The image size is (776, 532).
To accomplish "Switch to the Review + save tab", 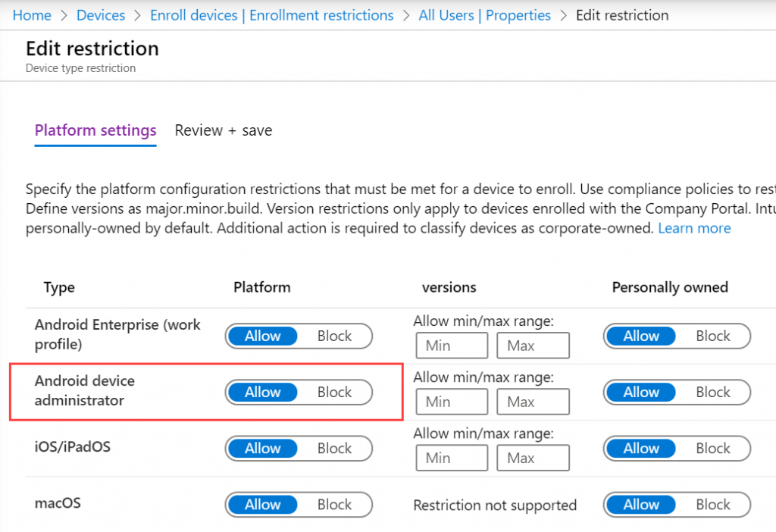I will point(223,130).
